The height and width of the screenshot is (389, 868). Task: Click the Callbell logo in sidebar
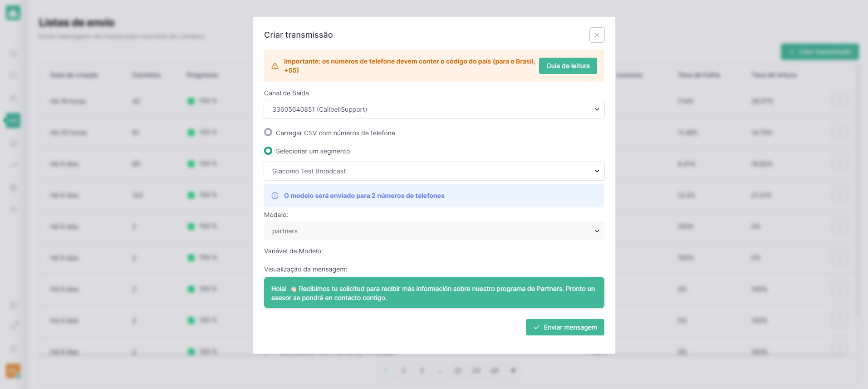[x=13, y=13]
